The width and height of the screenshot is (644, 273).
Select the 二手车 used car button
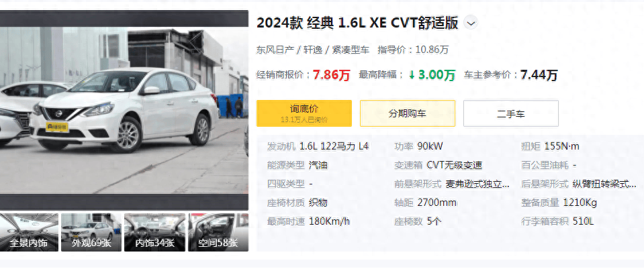[x=511, y=113]
